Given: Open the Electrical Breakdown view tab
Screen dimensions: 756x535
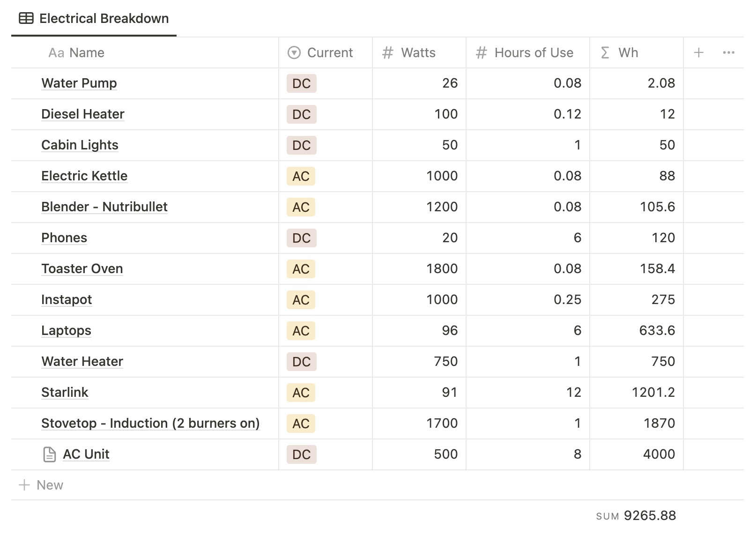Looking at the screenshot, I should [94, 19].
